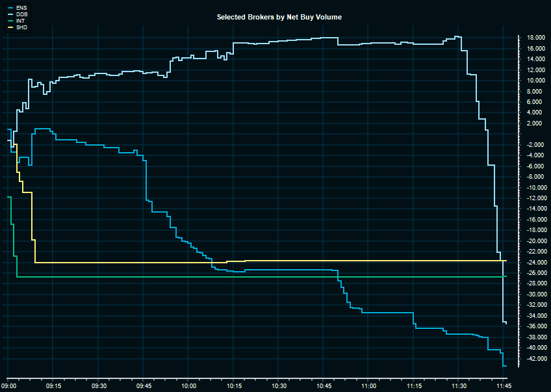Select the -24.000 value axis label

[x=535, y=263]
